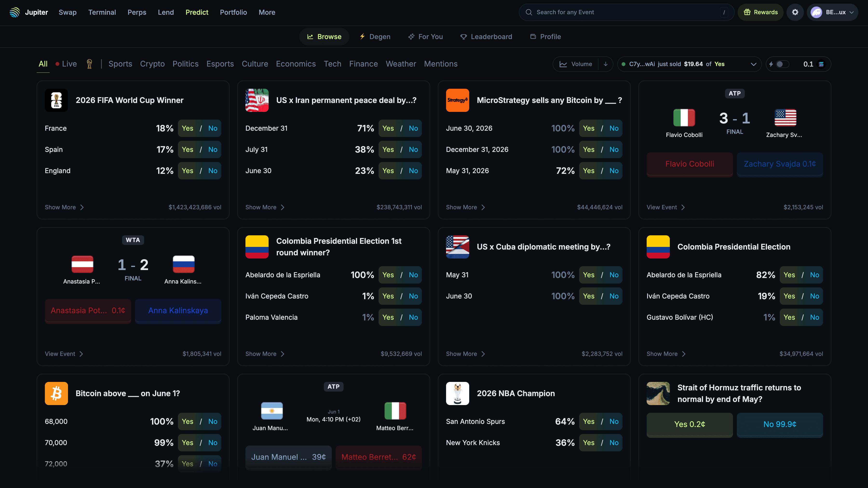
Task: Click the Russia flag for Anna Kalinskaya
Action: point(184,264)
